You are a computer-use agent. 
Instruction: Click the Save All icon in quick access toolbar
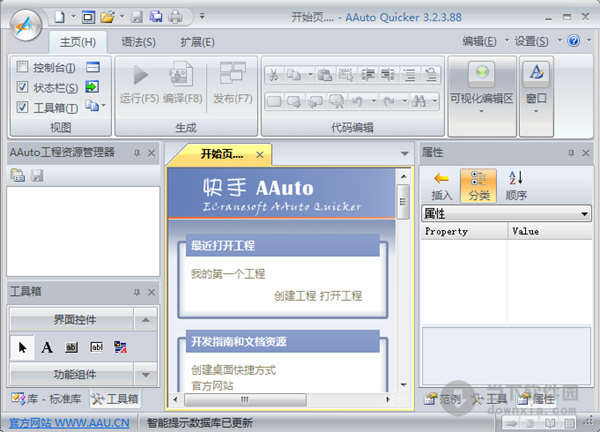click(x=156, y=17)
